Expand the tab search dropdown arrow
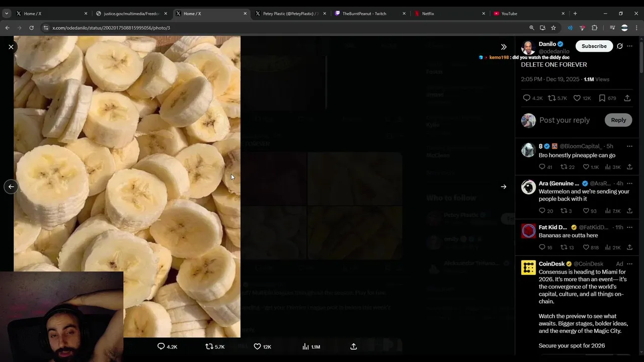Screen dimensions: 644x362 click(x=7, y=14)
